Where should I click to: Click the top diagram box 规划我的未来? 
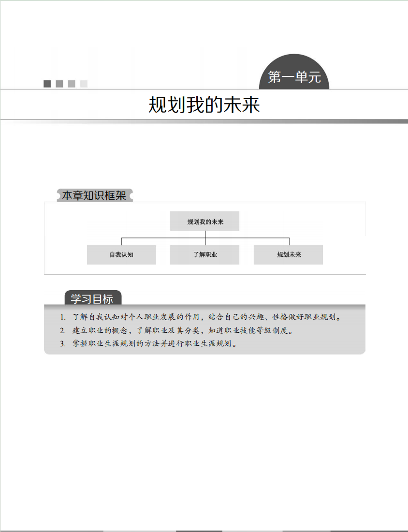click(x=204, y=221)
